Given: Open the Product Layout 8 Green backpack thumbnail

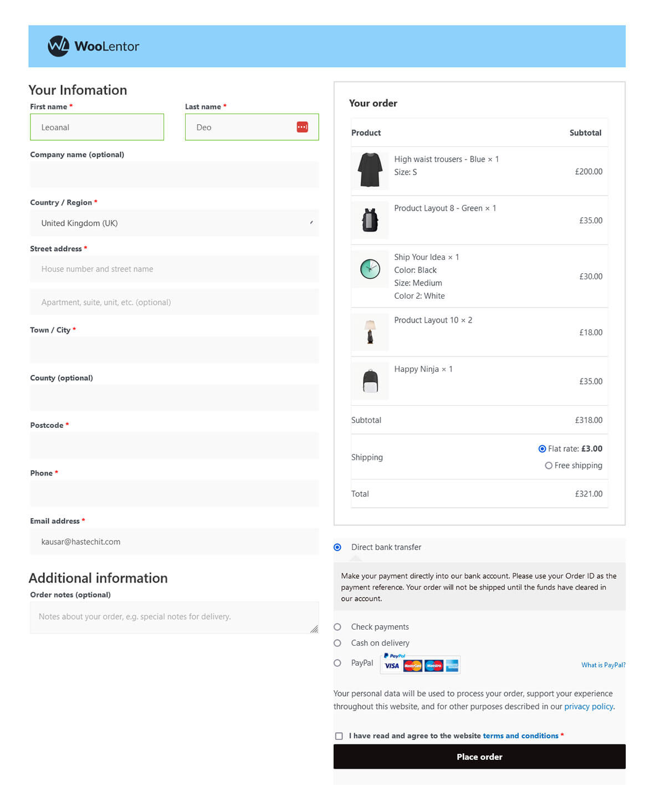Looking at the screenshot, I should coord(370,220).
